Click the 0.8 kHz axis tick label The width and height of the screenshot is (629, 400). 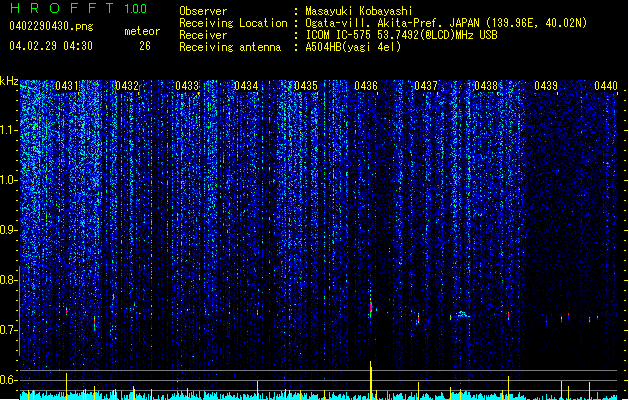click(x=8, y=280)
